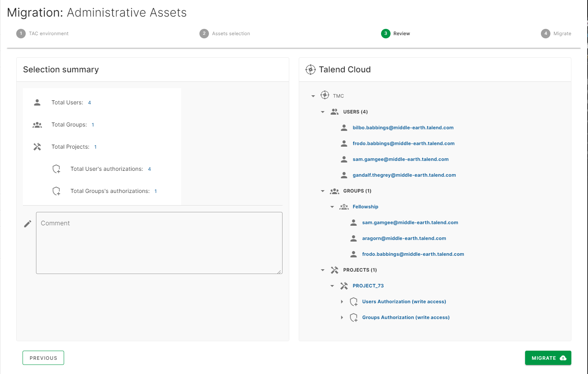
Task: Click the Talend Cloud compass icon in header
Action: [311, 70]
